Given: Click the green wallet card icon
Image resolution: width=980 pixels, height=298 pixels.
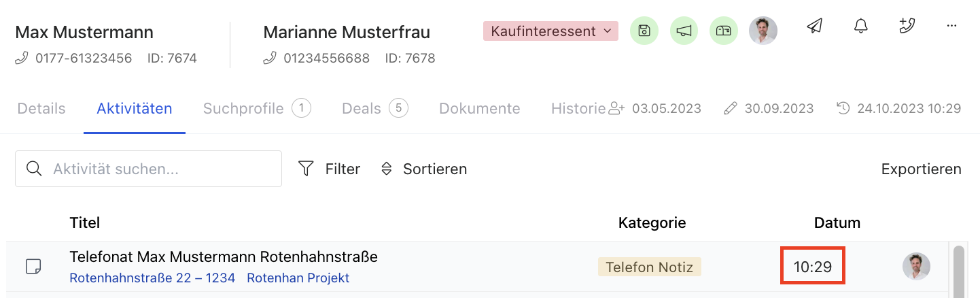Looking at the screenshot, I should 724,31.
